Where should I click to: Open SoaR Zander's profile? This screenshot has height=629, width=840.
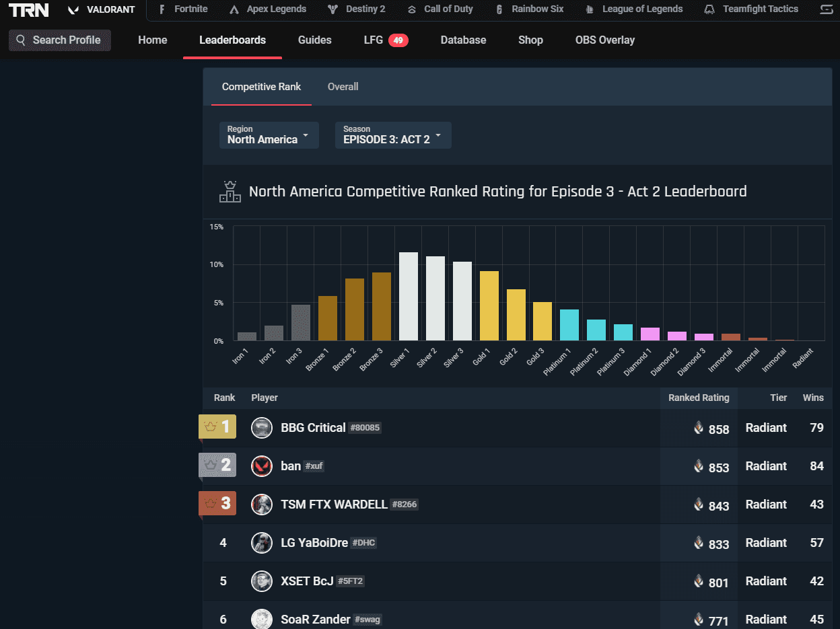[x=316, y=620]
